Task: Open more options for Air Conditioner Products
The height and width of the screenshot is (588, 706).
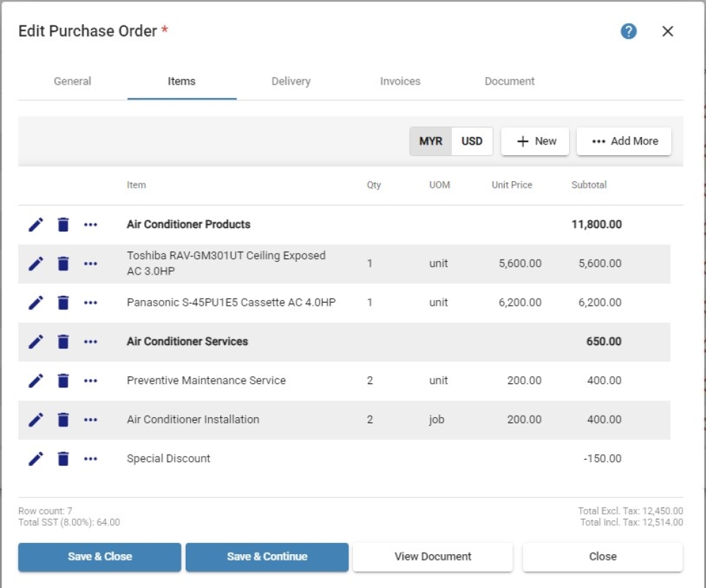Action: pyautogui.click(x=90, y=224)
